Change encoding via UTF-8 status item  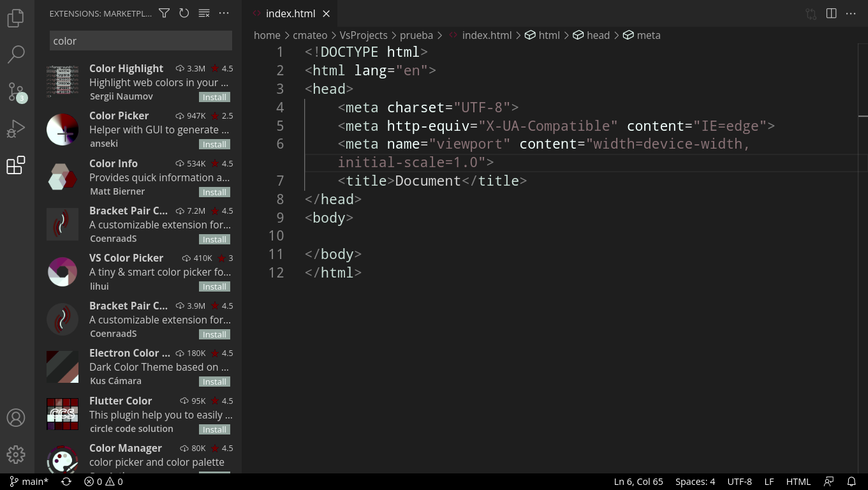pos(740,482)
